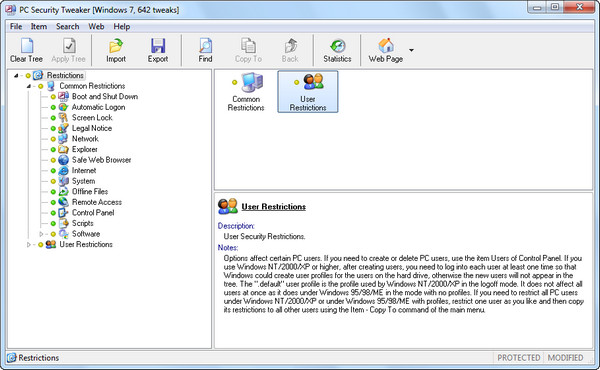Open the Help menu
The height and width of the screenshot is (370, 600).
point(122,26)
